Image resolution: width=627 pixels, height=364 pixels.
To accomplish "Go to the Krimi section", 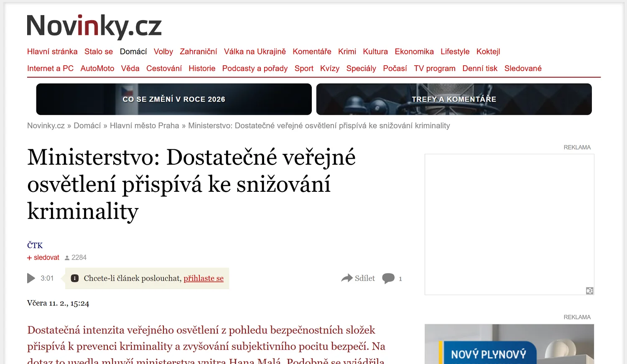I will click(x=347, y=51).
